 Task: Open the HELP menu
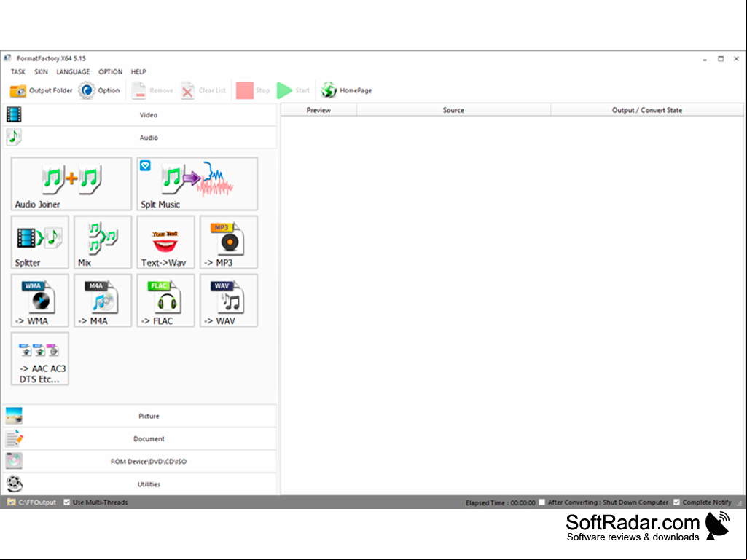tap(138, 72)
